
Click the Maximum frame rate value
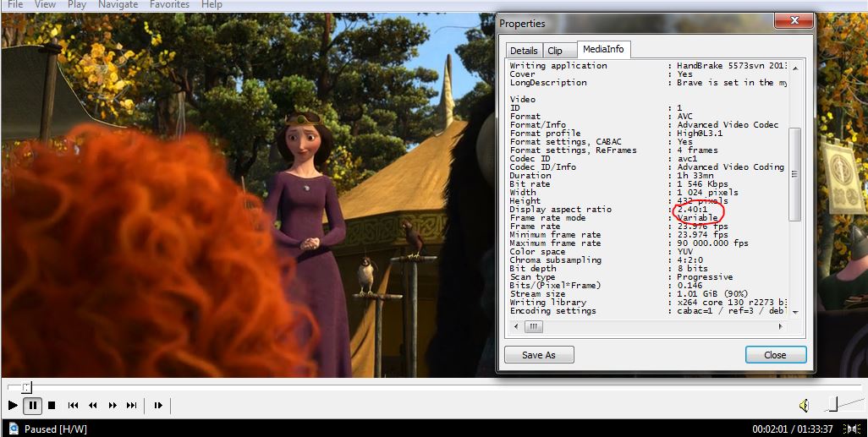(x=712, y=243)
